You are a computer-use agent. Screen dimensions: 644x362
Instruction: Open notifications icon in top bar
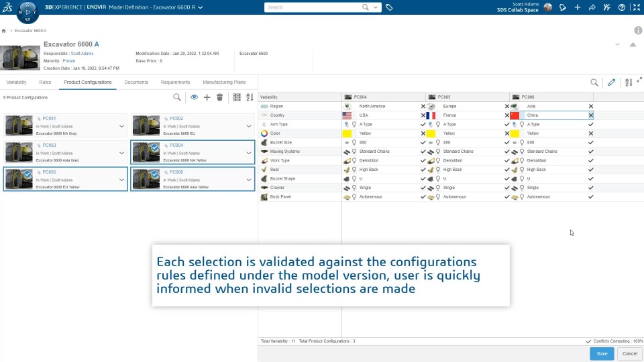point(563,7)
